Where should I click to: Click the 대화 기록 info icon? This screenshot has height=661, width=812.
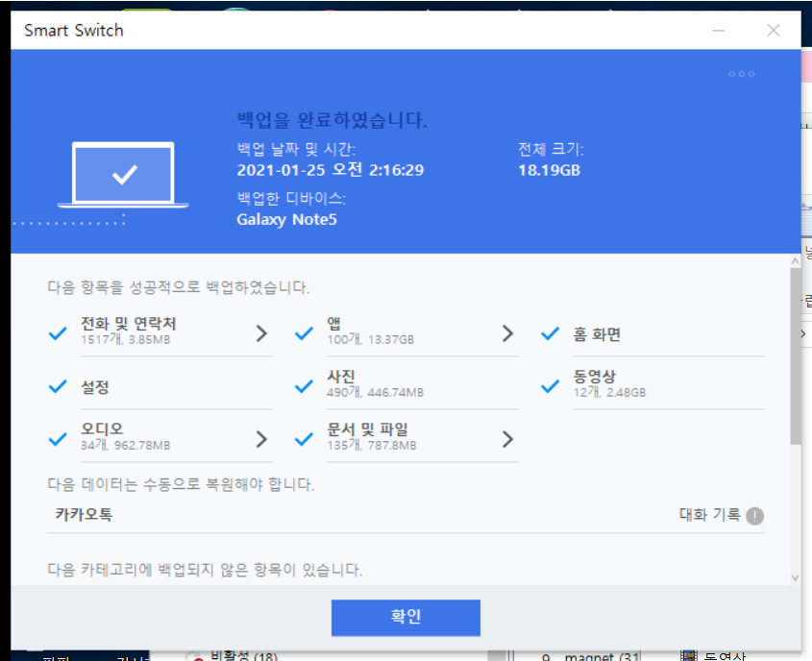754,516
